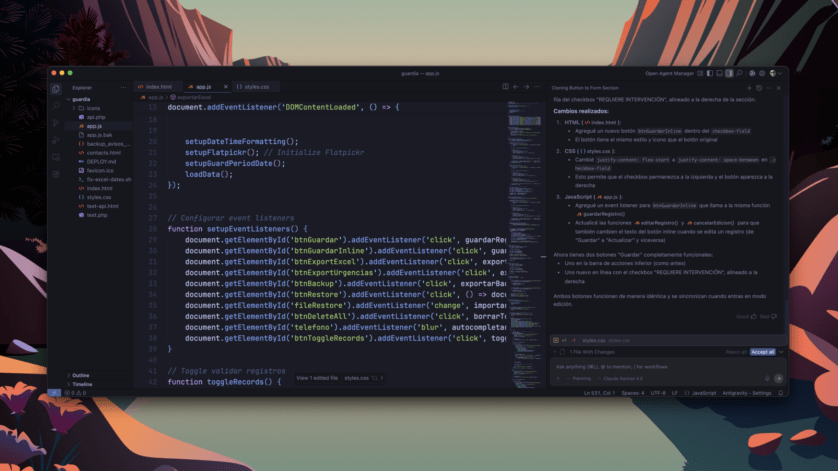The height and width of the screenshot is (471, 838).
Task: Switch to the index.html tab
Action: point(156,87)
